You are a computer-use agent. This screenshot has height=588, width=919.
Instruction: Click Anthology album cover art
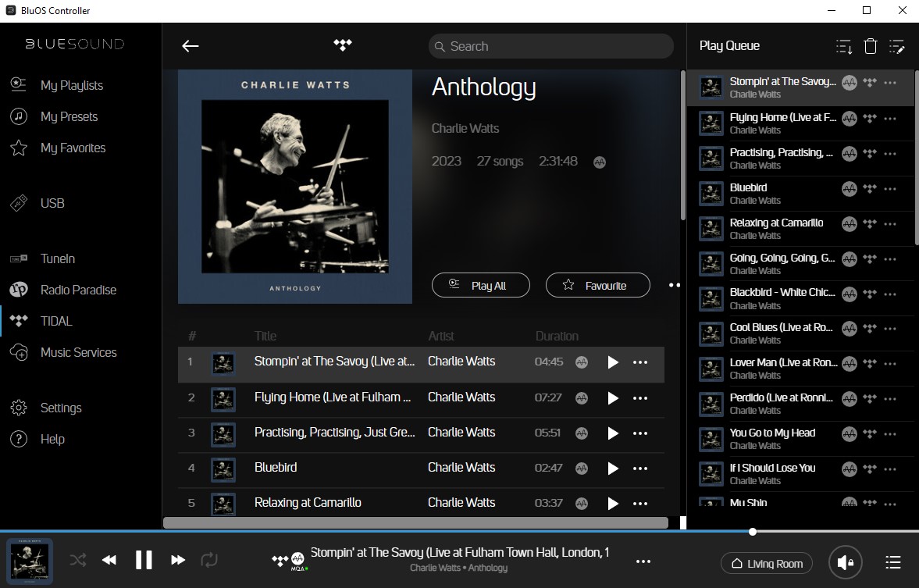pyautogui.click(x=295, y=187)
